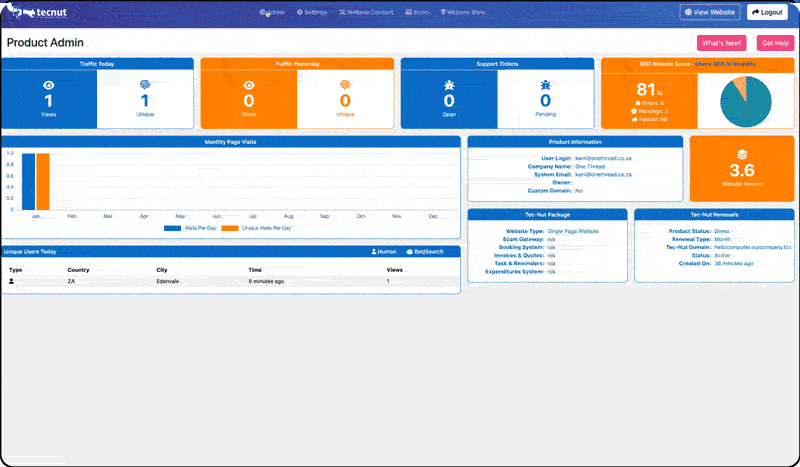The image size is (800, 467).
Task: Click the View Website button
Action: click(710, 12)
